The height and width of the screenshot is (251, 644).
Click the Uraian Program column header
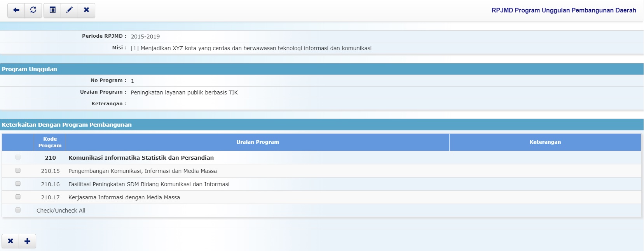point(257,142)
